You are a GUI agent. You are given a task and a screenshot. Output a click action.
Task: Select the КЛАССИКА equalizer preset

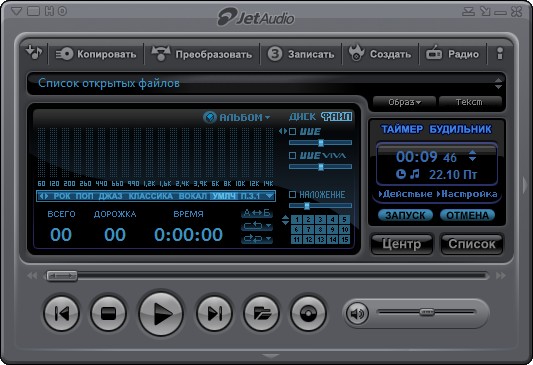point(151,196)
